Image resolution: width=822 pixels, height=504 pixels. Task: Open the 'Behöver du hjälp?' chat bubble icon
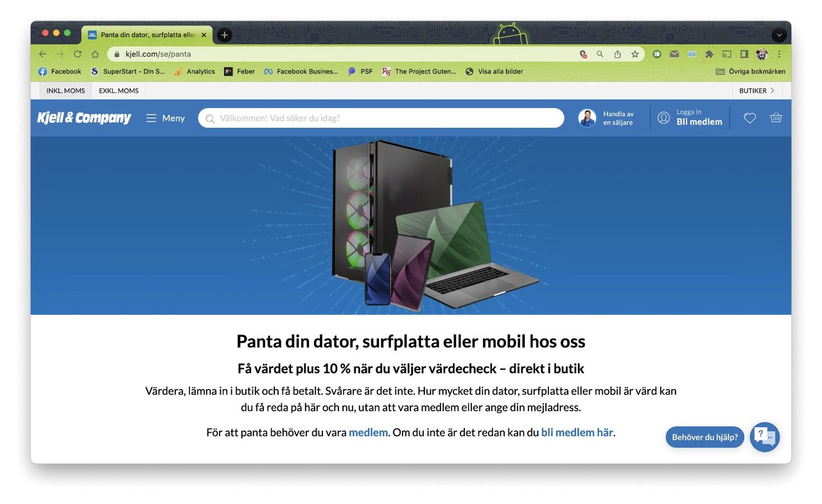[764, 436]
